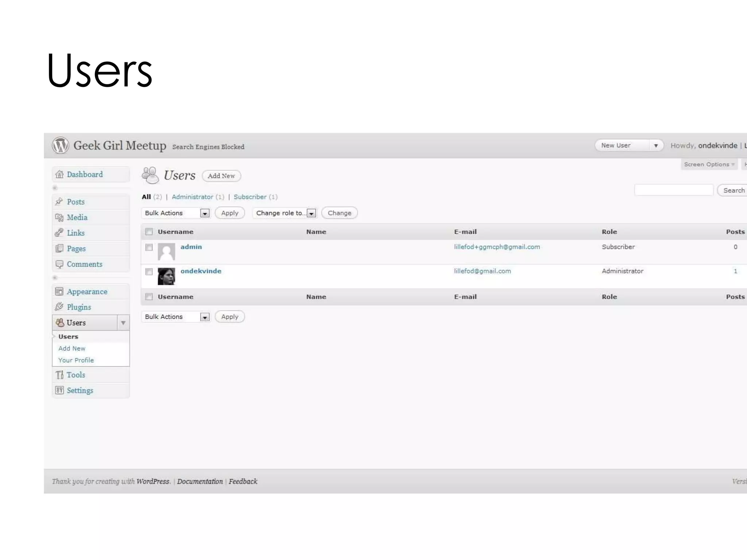
Task: Check the admin user checkbox
Action: click(x=149, y=247)
